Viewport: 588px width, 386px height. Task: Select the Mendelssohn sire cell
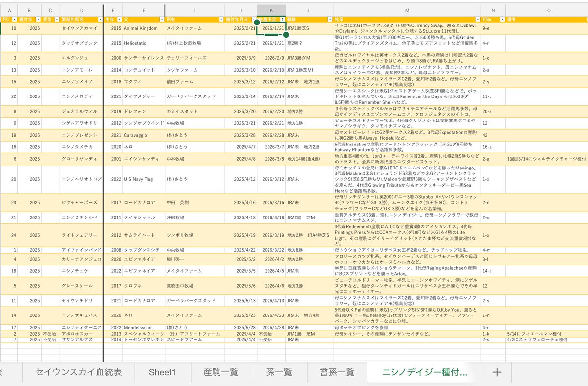(143, 328)
